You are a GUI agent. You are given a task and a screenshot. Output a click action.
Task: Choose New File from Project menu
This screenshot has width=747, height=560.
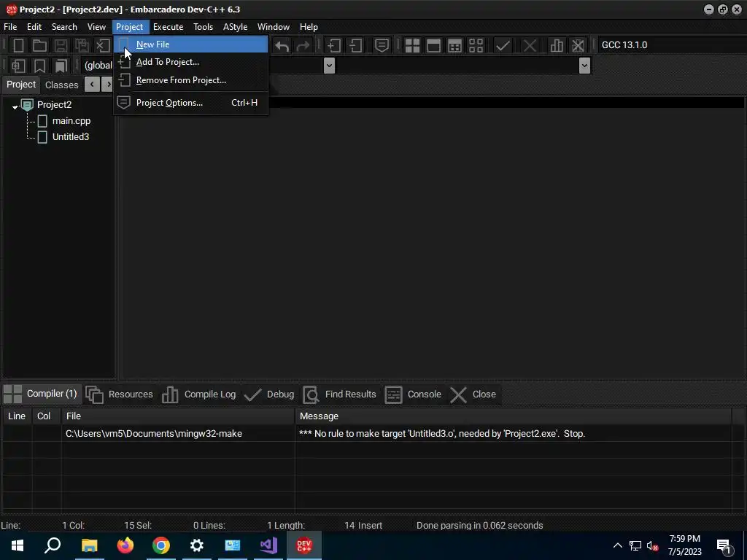pyautogui.click(x=190, y=44)
